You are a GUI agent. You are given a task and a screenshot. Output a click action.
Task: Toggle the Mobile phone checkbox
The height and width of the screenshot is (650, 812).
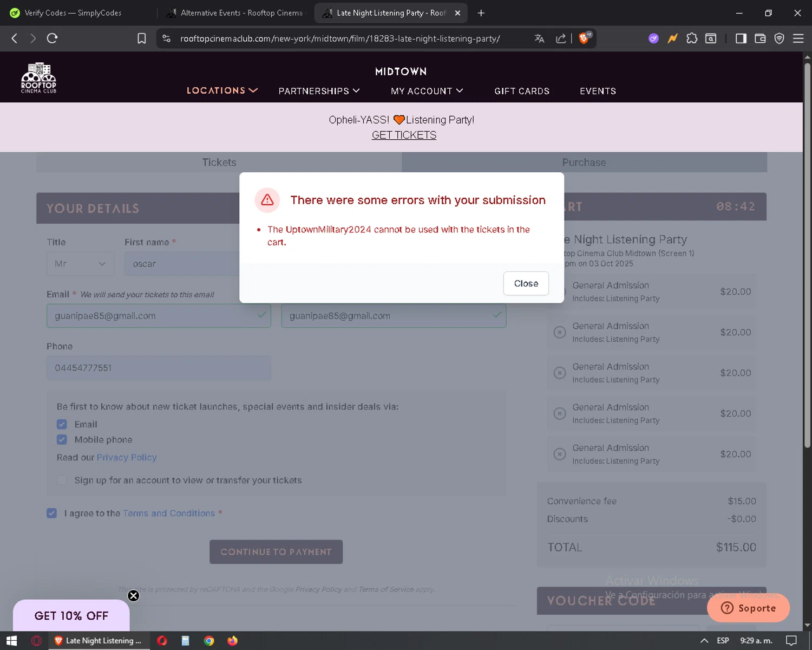[x=62, y=439]
